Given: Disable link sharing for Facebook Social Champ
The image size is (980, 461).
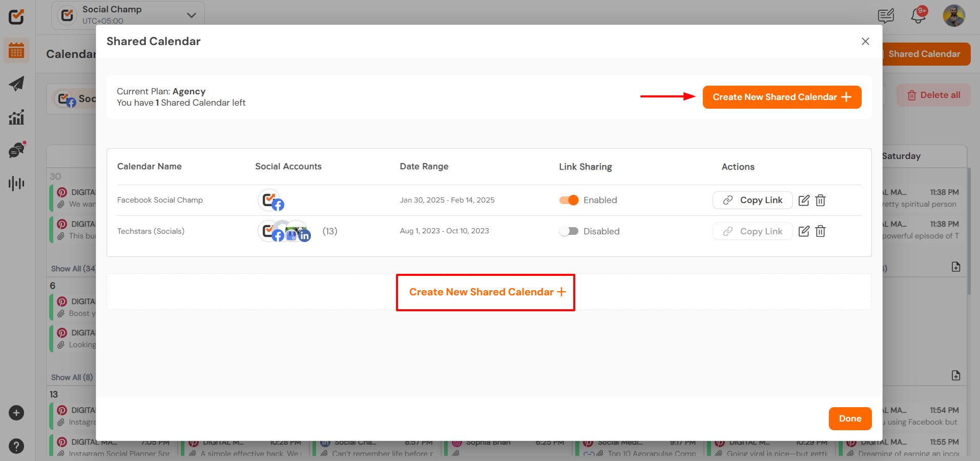Looking at the screenshot, I should [569, 200].
